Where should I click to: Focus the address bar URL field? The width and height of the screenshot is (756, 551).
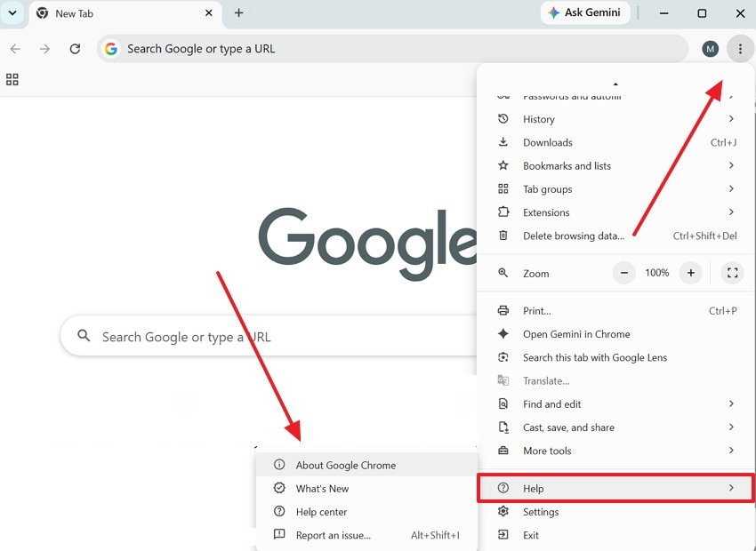point(392,49)
